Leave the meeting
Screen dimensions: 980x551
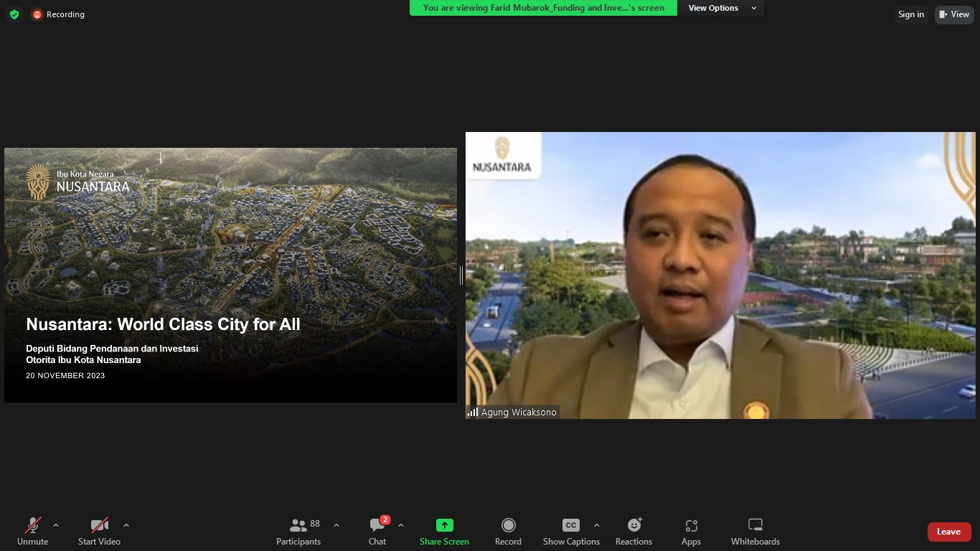pos(948,532)
